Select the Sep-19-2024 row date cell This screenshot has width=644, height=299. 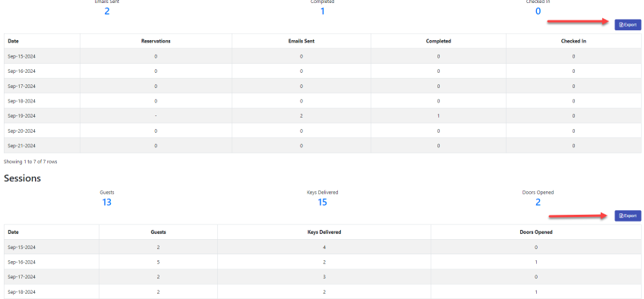(22, 116)
